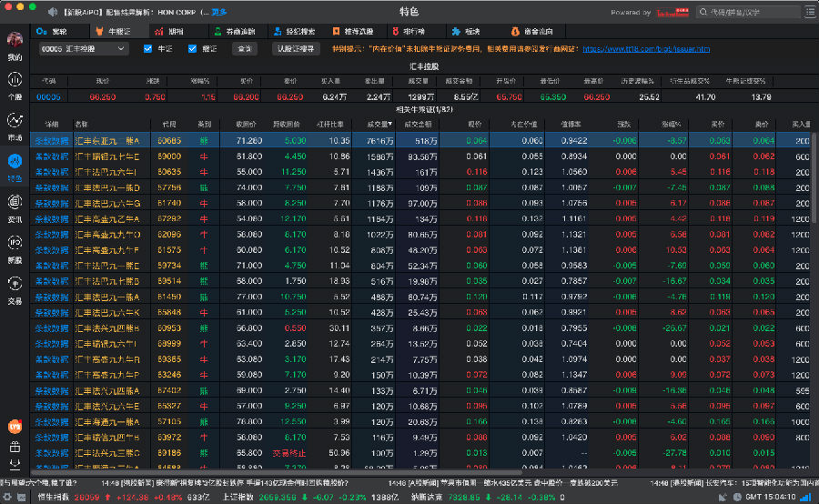
Task: Click the orange badge icon in sidebar
Action: [15, 426]
